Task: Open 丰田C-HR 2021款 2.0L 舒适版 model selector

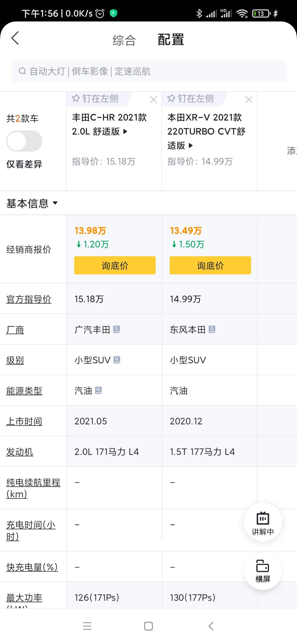Action: click(x=109, y=124)
